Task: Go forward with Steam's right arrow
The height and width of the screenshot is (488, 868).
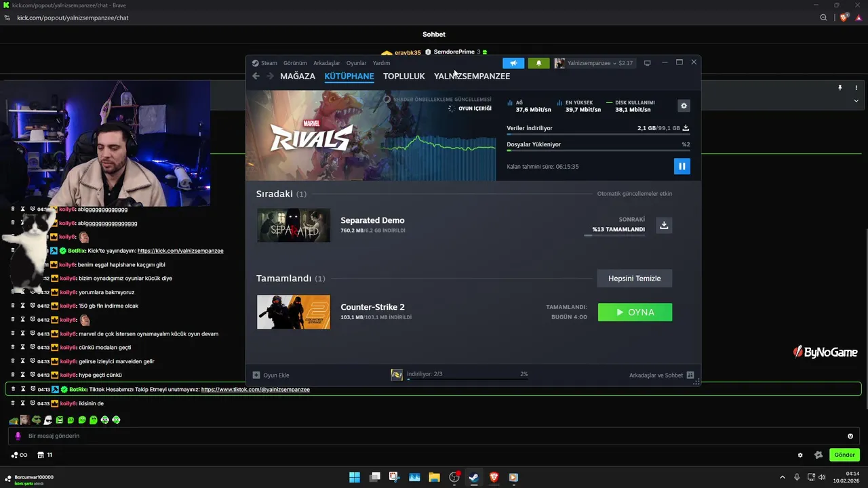Action: point(270,76)
